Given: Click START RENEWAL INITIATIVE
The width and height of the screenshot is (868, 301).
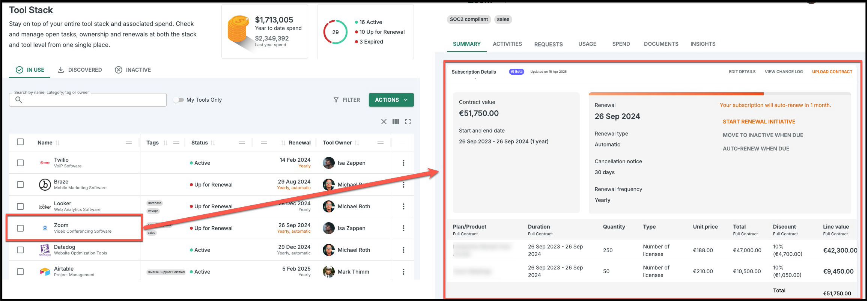Looking at the screenshot, I should click(759, 122).
